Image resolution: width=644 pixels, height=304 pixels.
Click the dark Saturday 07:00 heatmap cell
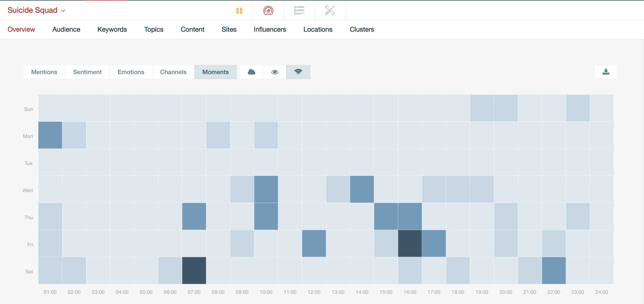194,270
